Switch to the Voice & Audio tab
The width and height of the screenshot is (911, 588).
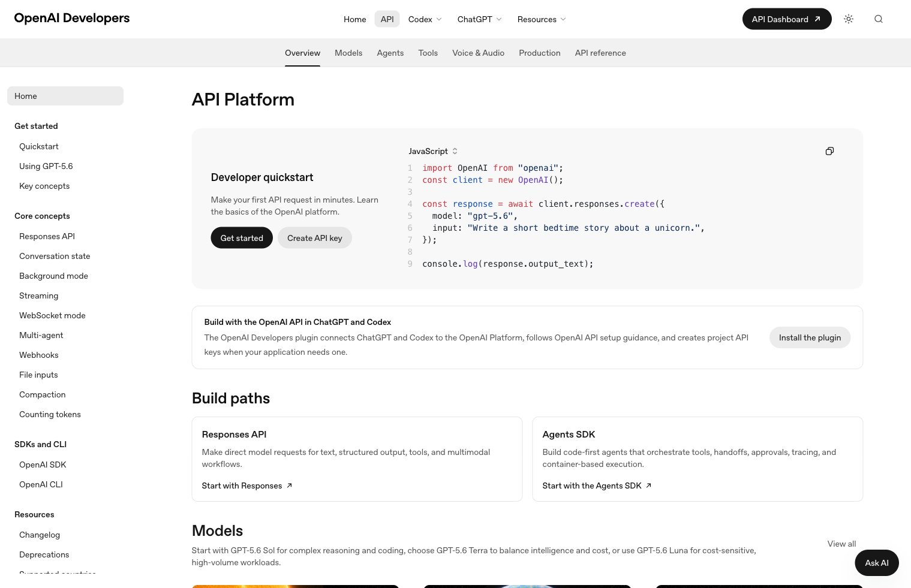pos(478,53)
